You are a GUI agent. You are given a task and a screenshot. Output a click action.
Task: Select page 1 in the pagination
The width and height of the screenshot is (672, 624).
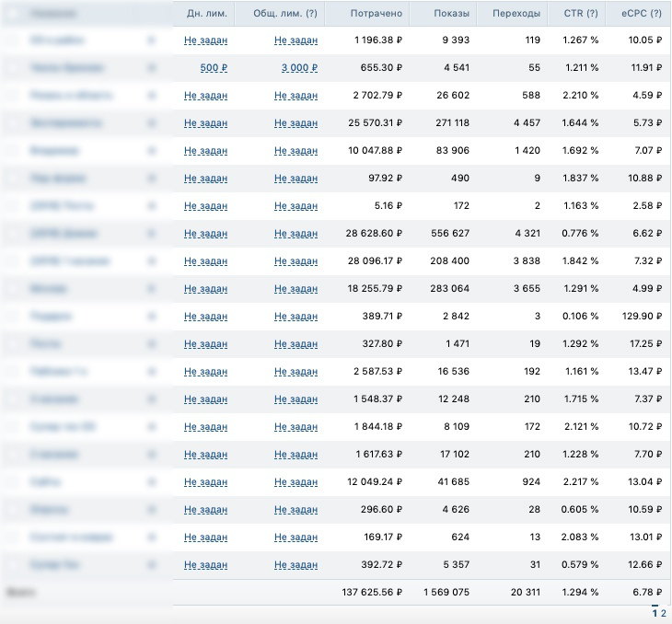(655, 613)
